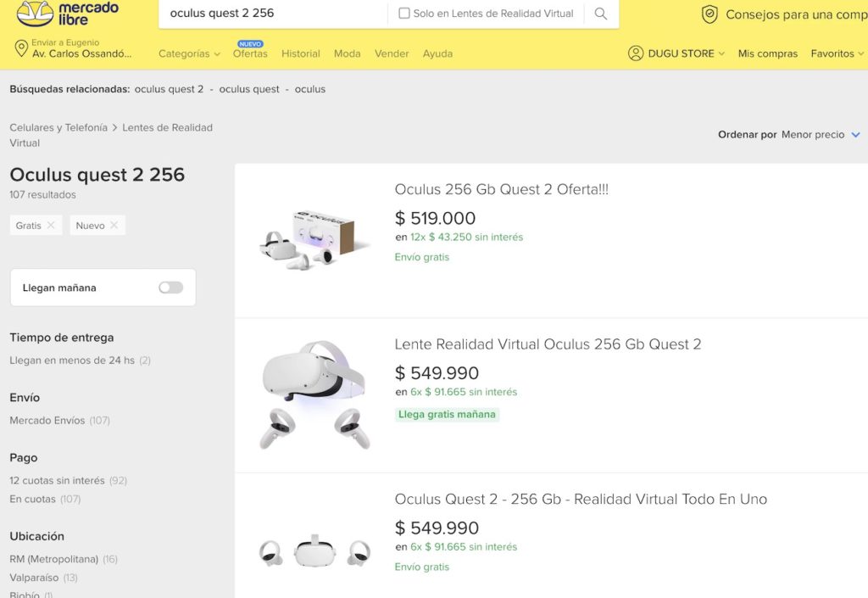Viewport: 868px width, 598px height.
Task: Click the DUGU STORE user profile icon
Action: [636, 53]
